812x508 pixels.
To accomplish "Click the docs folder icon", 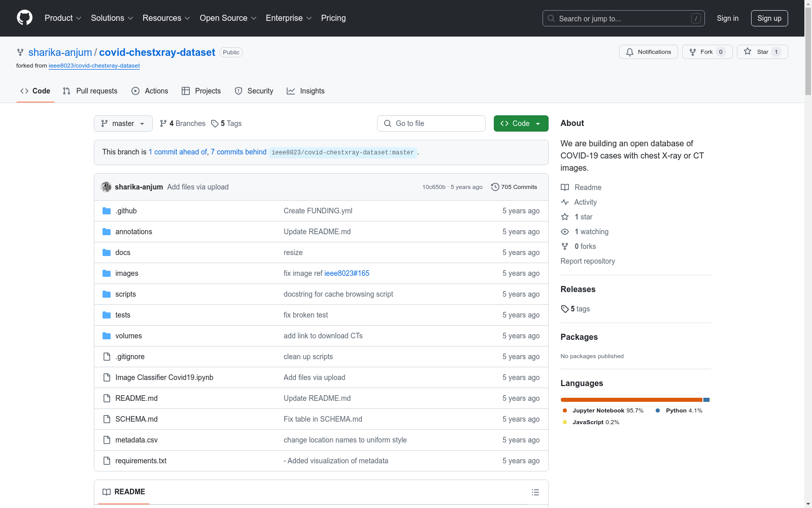I will pyautogui.click(x=107, y=252).
